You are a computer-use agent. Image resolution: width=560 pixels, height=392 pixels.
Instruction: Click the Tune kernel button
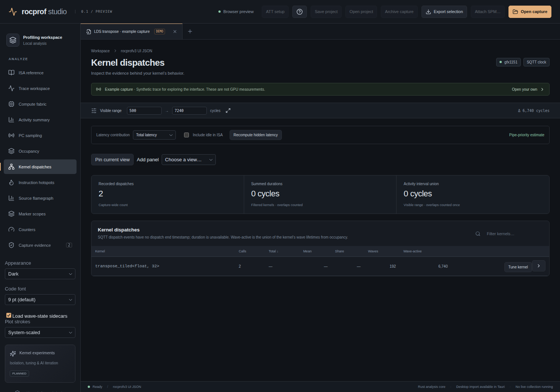(518, 267)
